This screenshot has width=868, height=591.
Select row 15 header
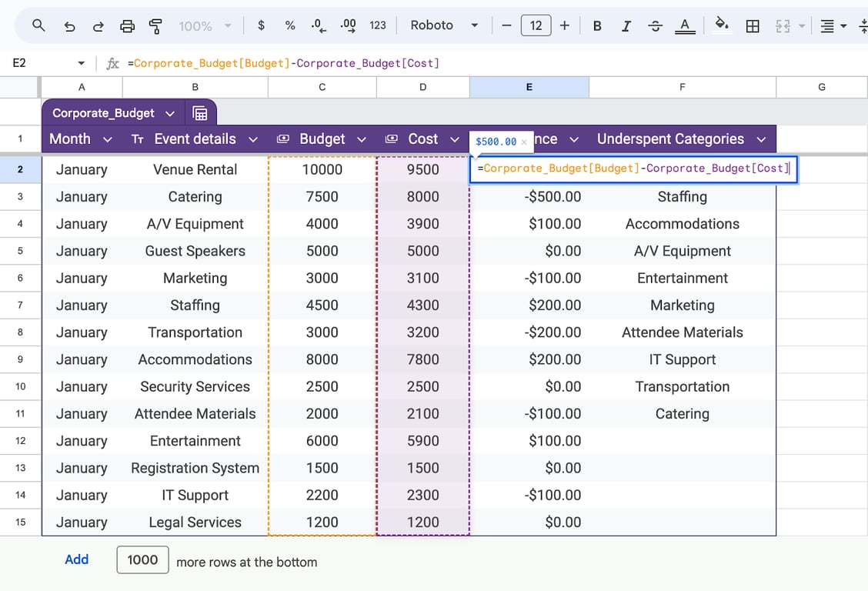pyautogui.click(x=21, y=522)
